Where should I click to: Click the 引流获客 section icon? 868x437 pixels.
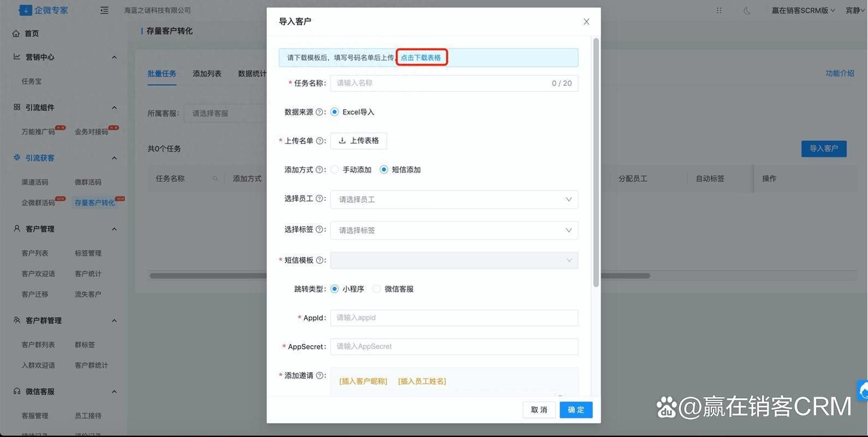(17, 157)
